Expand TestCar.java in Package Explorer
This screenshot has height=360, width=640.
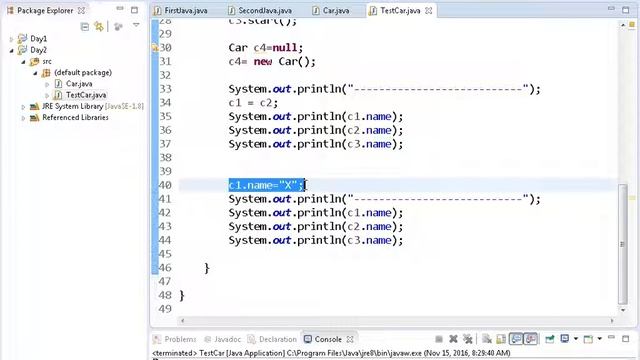pos(47,96)
